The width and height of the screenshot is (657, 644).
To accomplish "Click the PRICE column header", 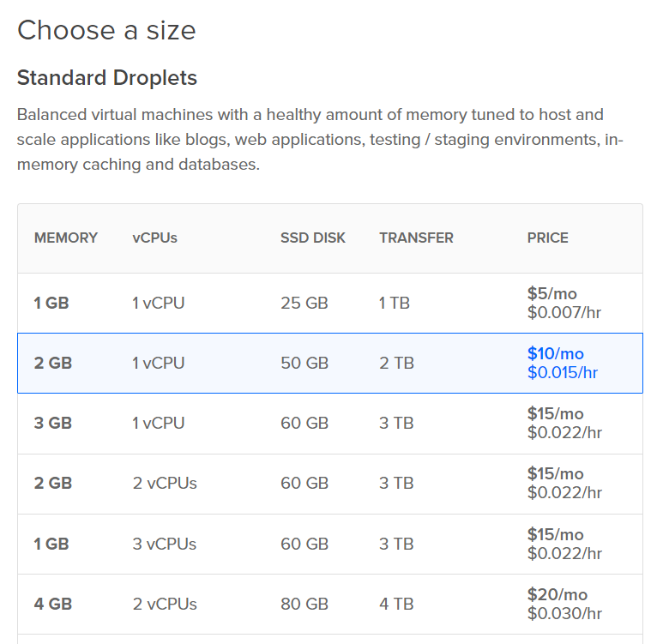I will point(547,238).
